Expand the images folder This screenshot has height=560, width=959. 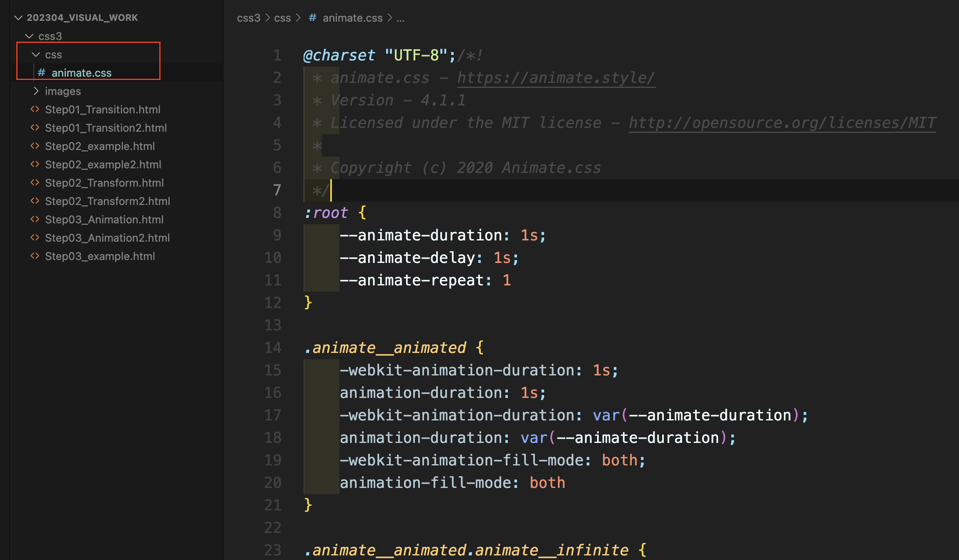tap(36, 91)
